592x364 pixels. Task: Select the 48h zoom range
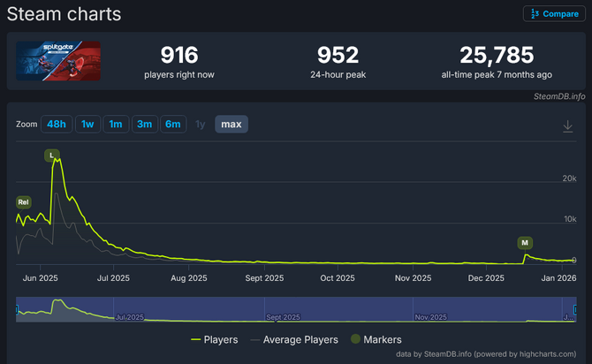[x=57, y=125]
